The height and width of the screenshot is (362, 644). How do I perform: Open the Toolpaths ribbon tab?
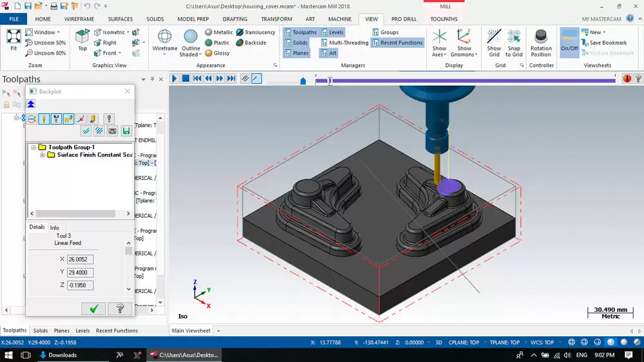click(x=444, y=19)
